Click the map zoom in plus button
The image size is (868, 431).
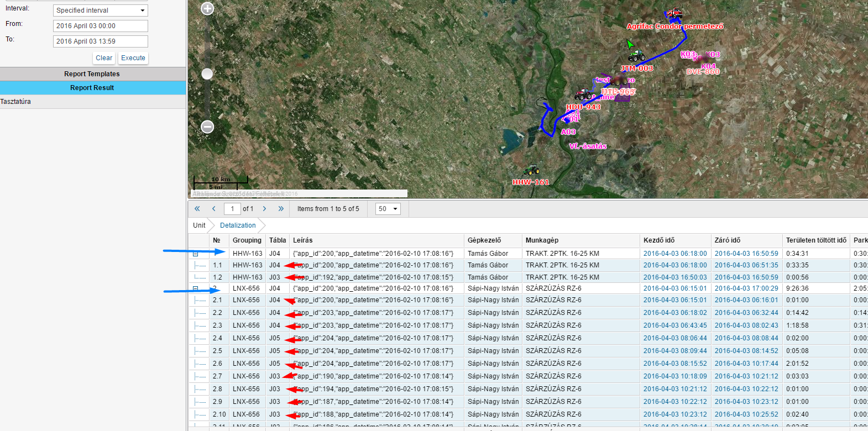coord(207,9)
